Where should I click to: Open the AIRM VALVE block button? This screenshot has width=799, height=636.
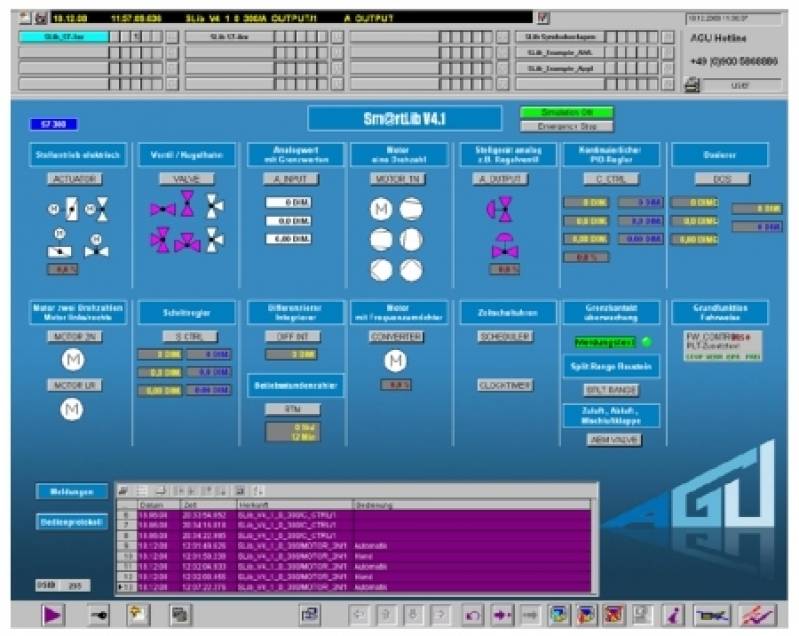pos(614,439)
